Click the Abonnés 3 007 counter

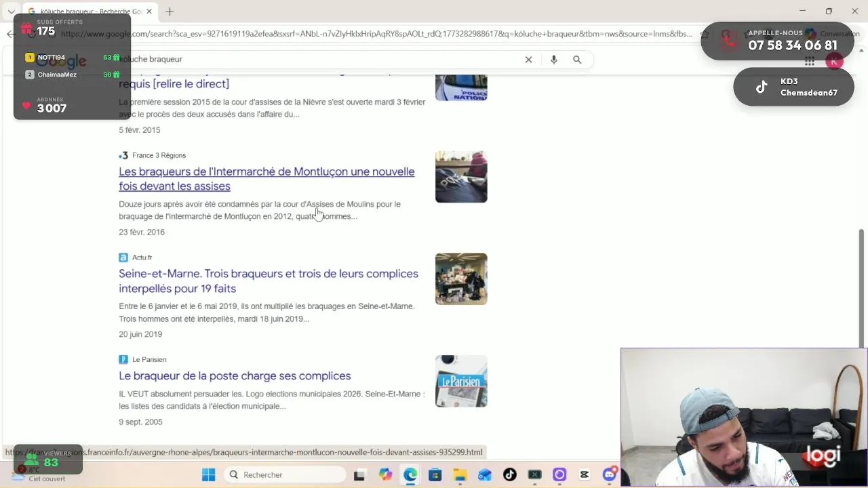(x=52, y=105)
